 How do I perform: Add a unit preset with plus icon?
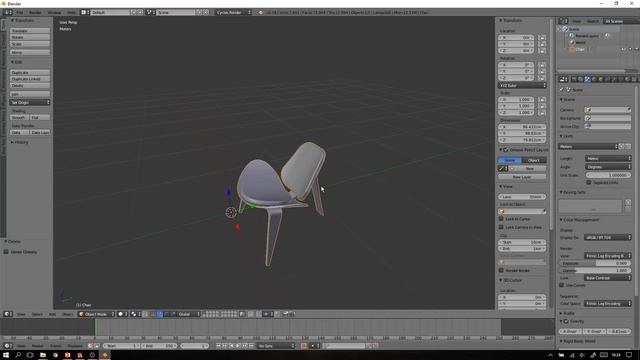tap(622, 146)
